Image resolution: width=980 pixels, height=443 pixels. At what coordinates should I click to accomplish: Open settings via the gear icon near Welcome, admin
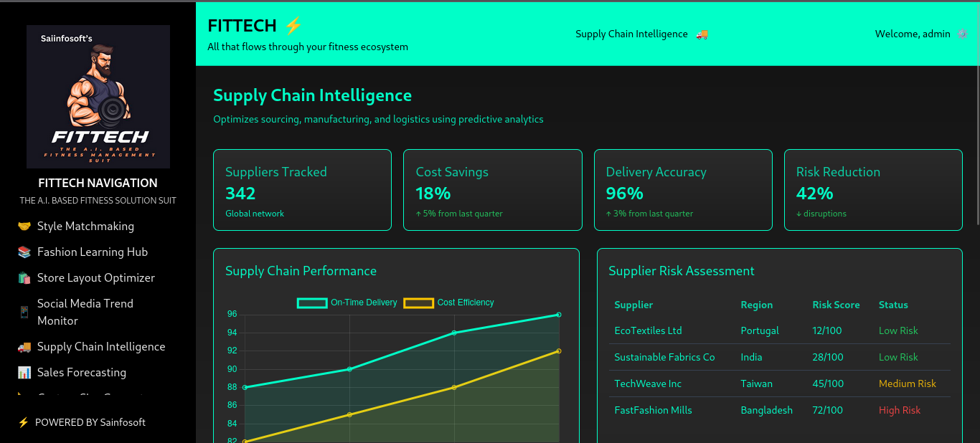tap(962, 34)
